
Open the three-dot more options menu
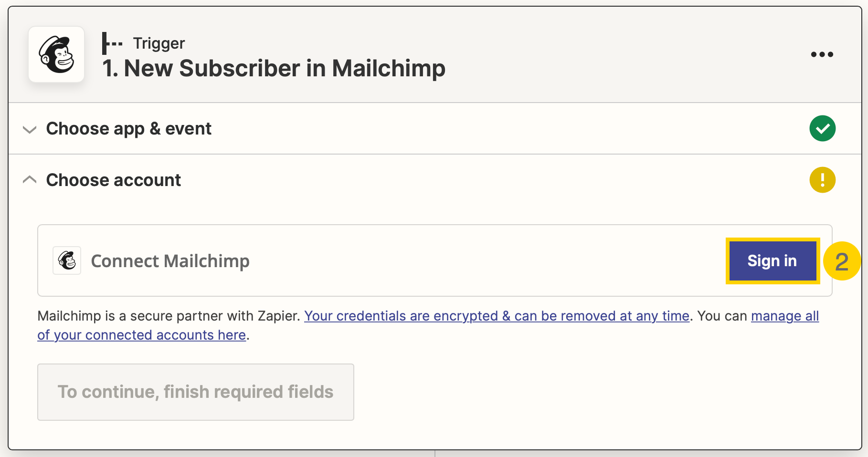(822, 54)
